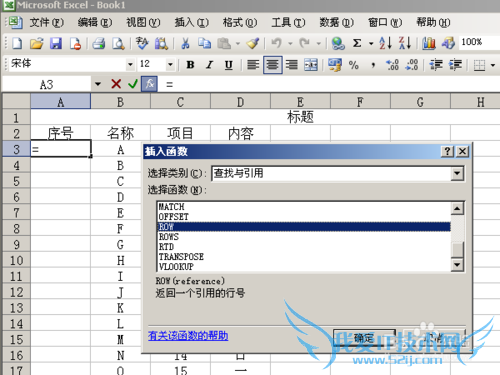Decrease decimal places
Viewport: 500px width, 375px height.
coord(412,65)
